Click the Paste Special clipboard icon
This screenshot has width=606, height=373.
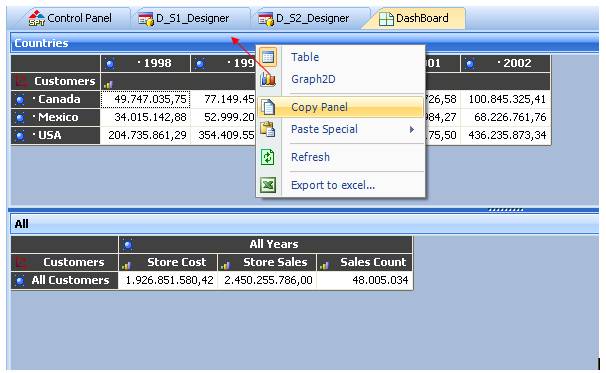pos(268,129)
